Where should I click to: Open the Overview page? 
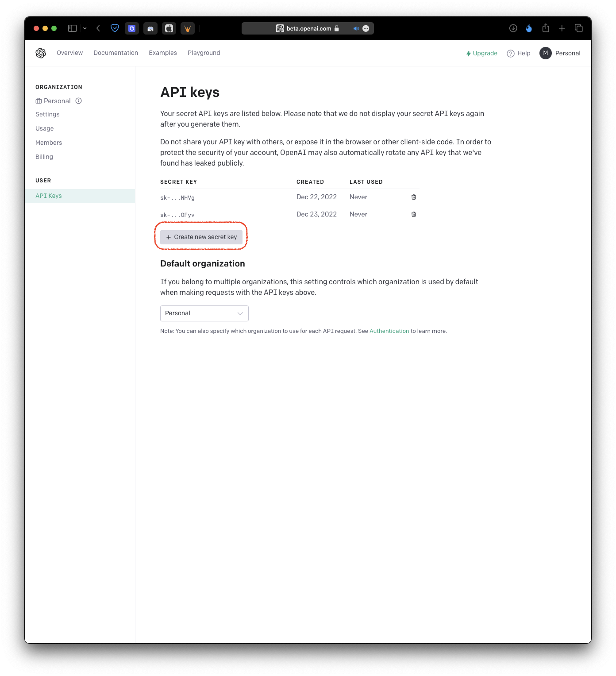(69, 53)
